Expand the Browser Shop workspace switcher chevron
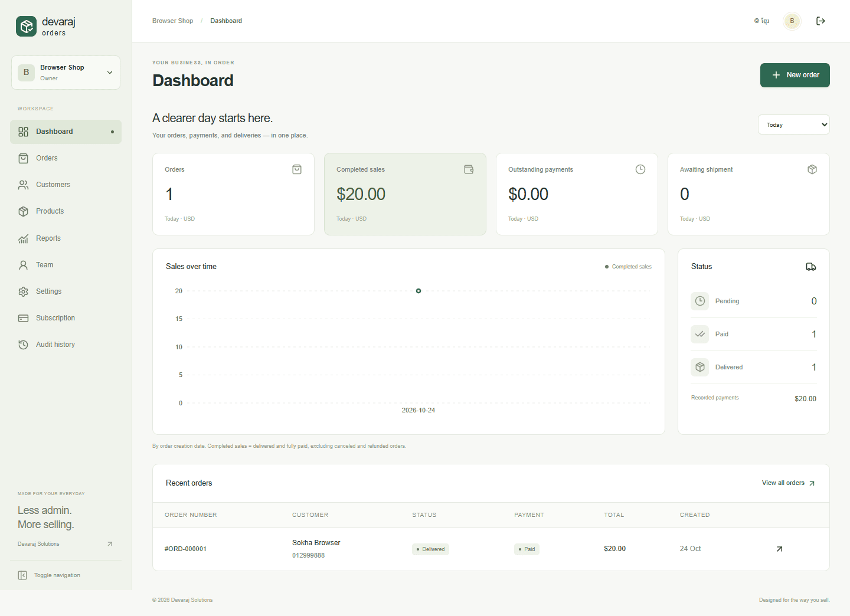This screenshot has height=616, width=850. [110, 73]
